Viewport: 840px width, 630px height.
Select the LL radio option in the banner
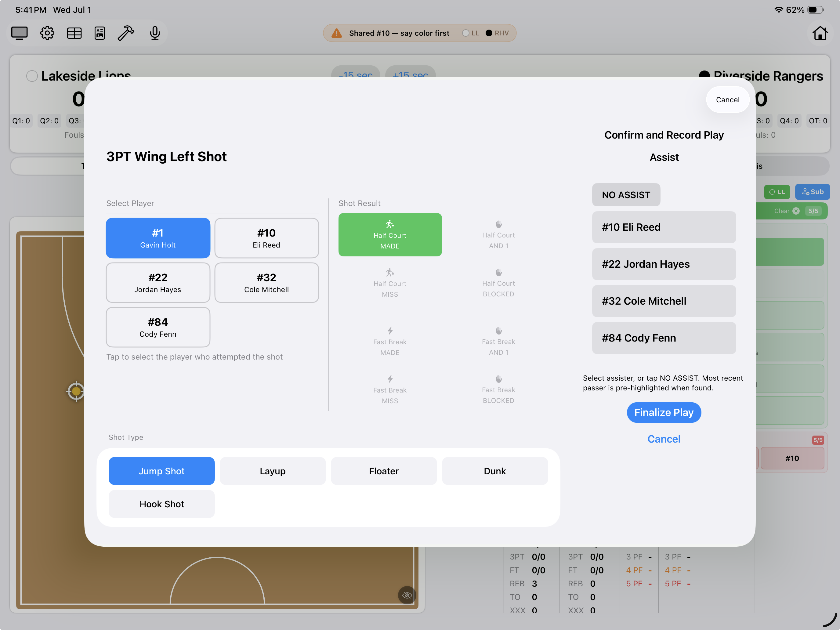pyautogui.click(x=470, y=33)
